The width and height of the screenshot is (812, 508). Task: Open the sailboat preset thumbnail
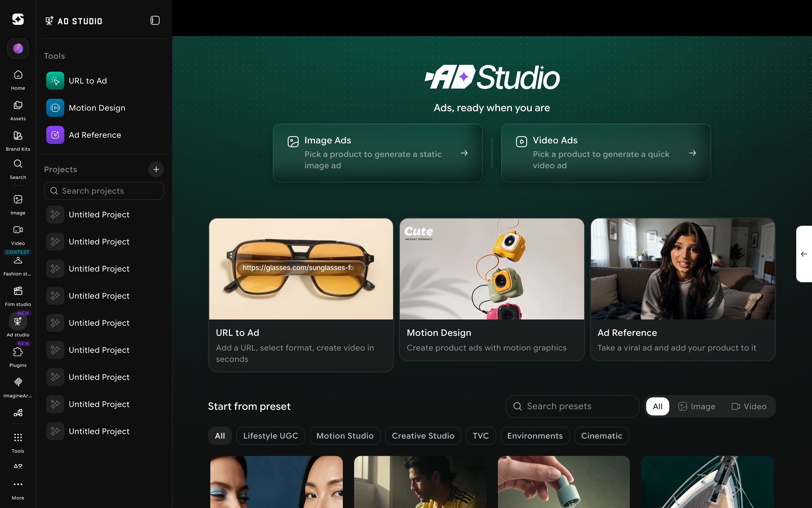tap(707, 482)
